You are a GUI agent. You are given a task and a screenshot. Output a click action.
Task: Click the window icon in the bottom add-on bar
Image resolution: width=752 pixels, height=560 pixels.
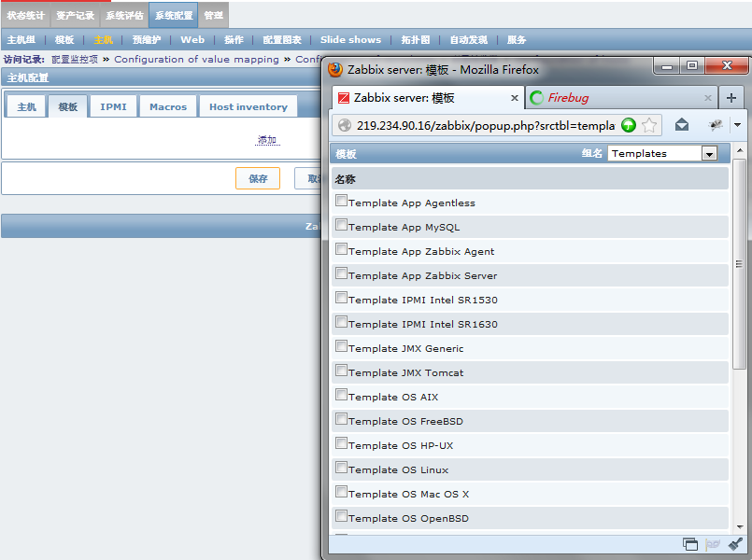pyautogui.click(x=690, y=544)
